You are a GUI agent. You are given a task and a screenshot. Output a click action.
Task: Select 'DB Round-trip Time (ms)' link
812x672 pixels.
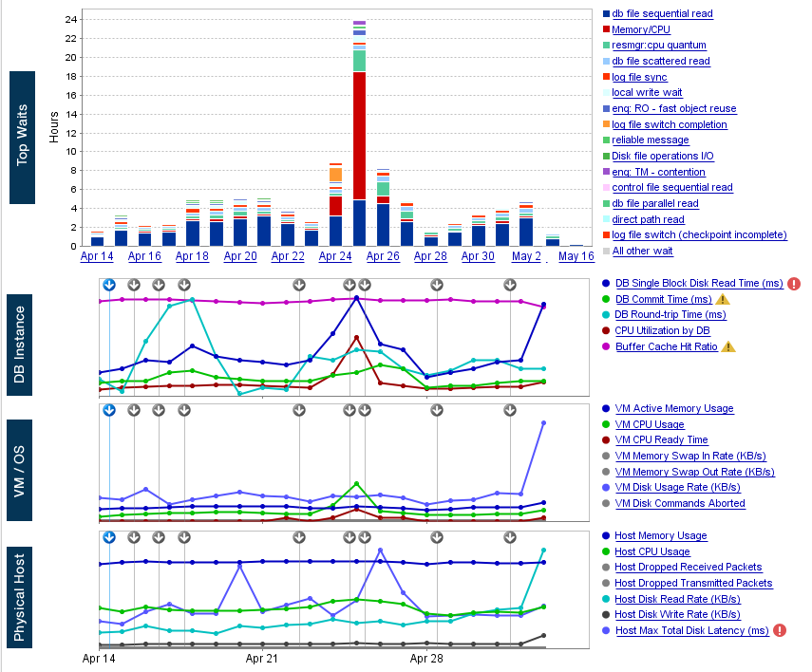pos(670,315)
